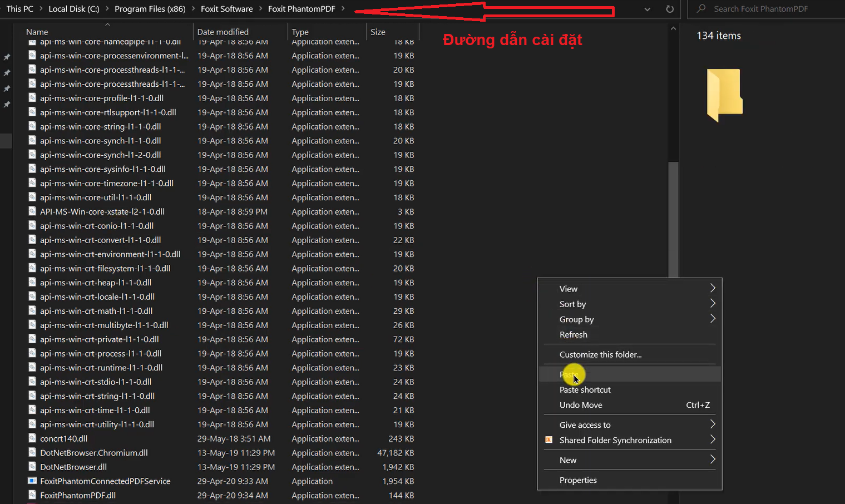The width and height of the screenshot is (845, 504).
Task: Open the address bar history dropdown
Action: tap(647, 9)
